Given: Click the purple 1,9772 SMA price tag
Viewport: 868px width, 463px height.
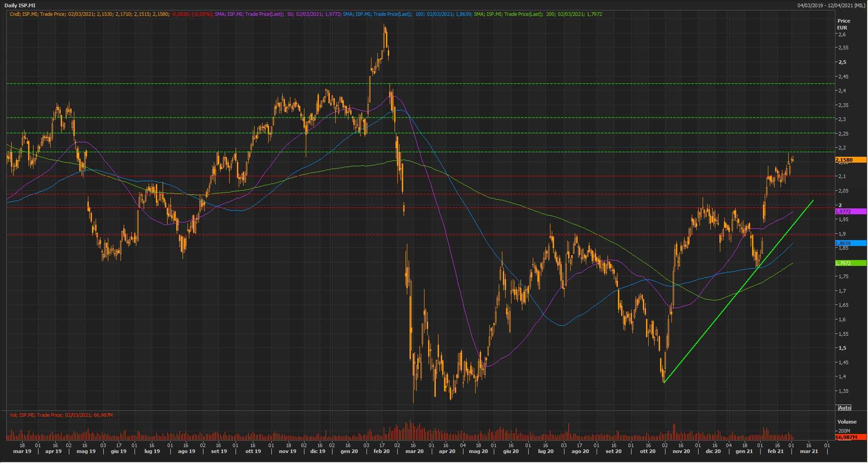Looking at the screenshot, I should (x=850, y=212).
